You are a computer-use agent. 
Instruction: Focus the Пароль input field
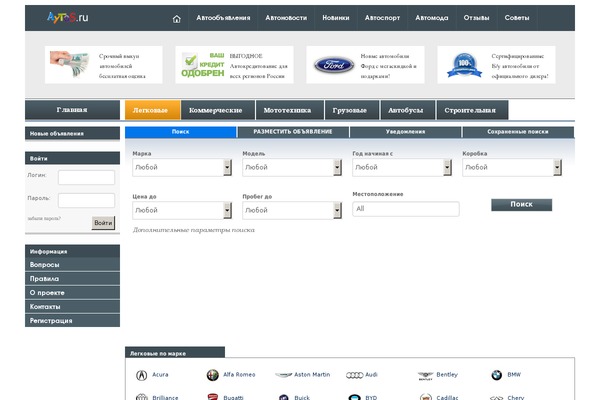pyautogui.click(x=86, y=200)
